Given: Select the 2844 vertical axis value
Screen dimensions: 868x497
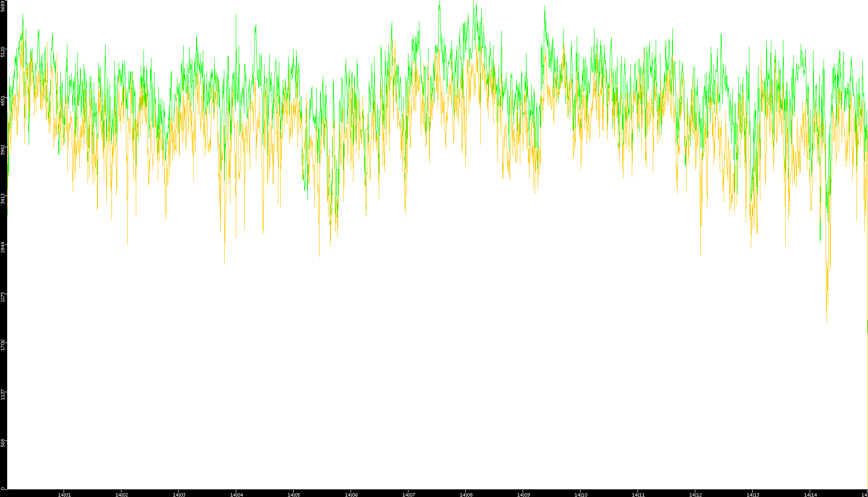Looking at the screenshot, I should (3, 247).
